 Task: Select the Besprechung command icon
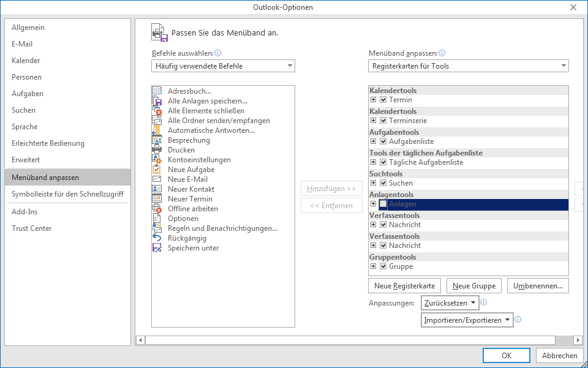(157, 140)
